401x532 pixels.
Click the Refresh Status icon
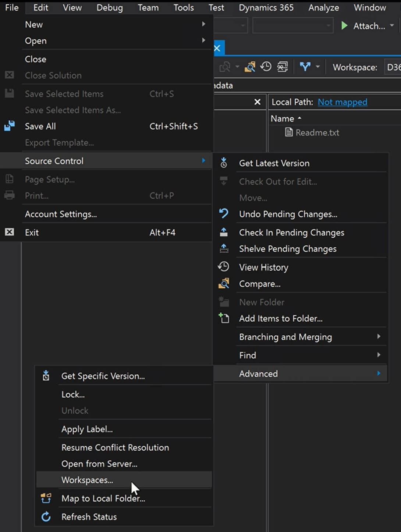(46, 517)
